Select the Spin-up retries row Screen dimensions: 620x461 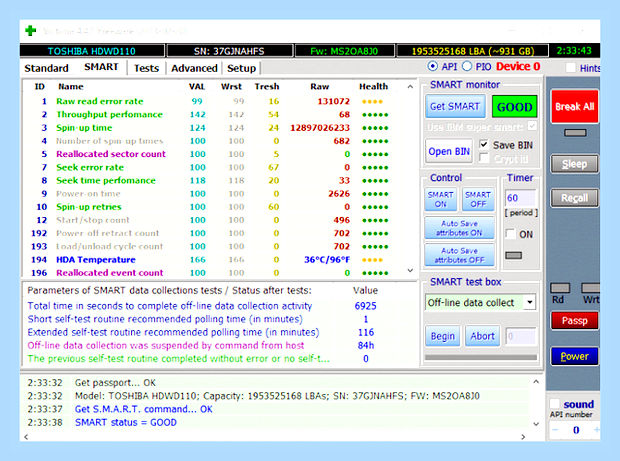click(213, 207)
